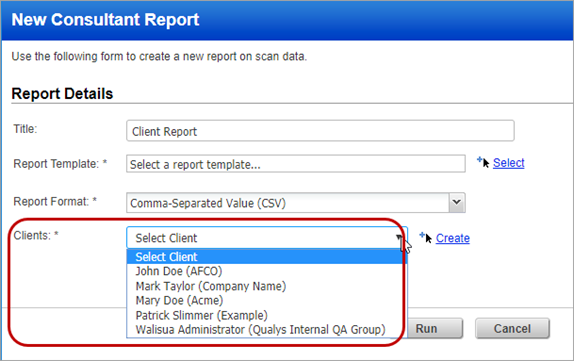Click the Report Template field
This screenshot has width=574, height=361.
[296, 164]
